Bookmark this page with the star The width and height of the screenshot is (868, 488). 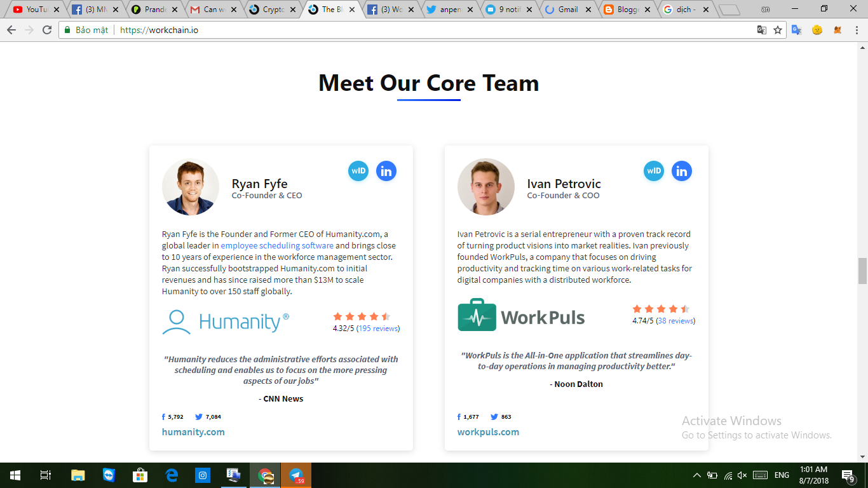pos(777,30)
